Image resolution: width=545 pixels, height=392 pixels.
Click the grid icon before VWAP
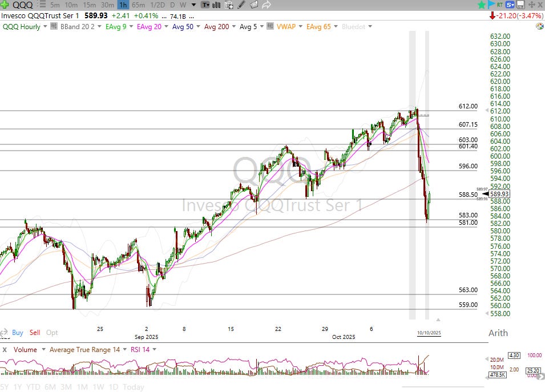[270, 26]
